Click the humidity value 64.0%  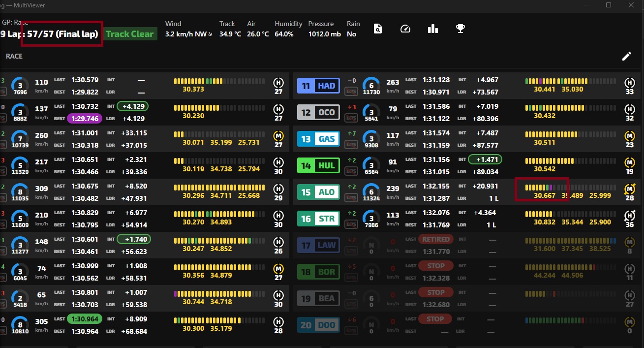[284, 34]
